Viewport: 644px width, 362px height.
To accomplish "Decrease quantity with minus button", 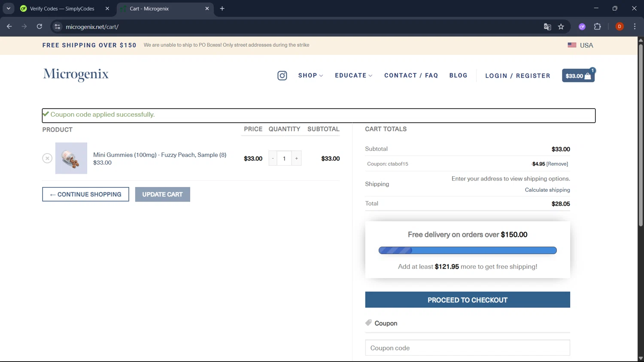I will (273, 158).
